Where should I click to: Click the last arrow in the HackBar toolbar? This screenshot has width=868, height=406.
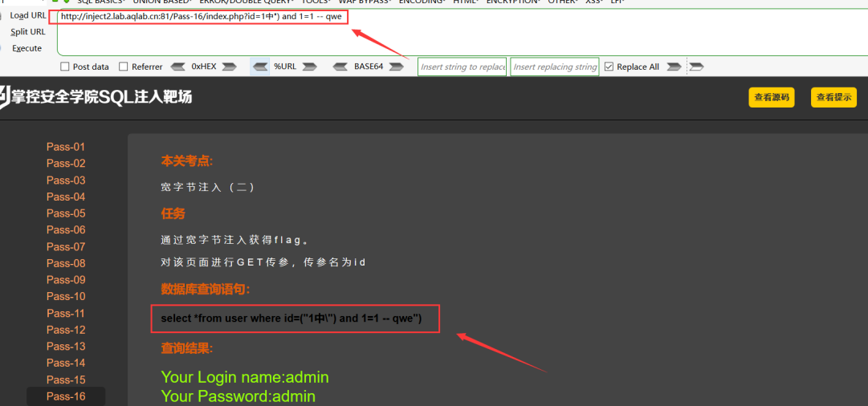[697, 67]
